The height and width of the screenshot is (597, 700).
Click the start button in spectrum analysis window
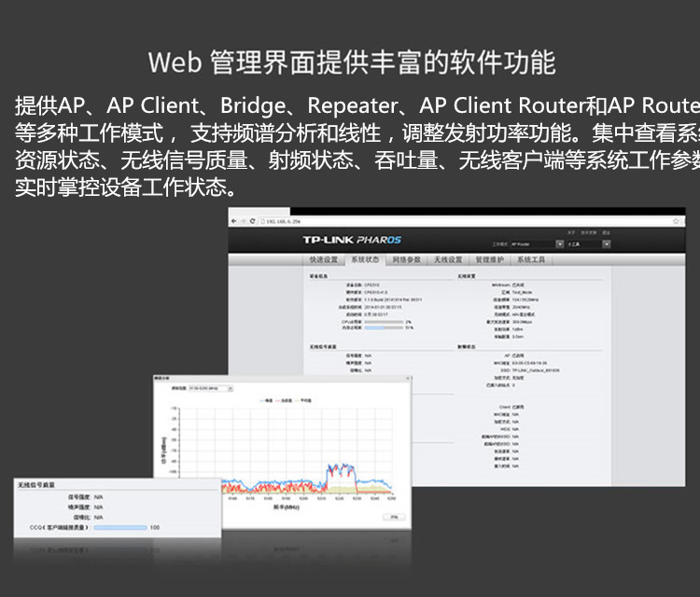[393, 516]
